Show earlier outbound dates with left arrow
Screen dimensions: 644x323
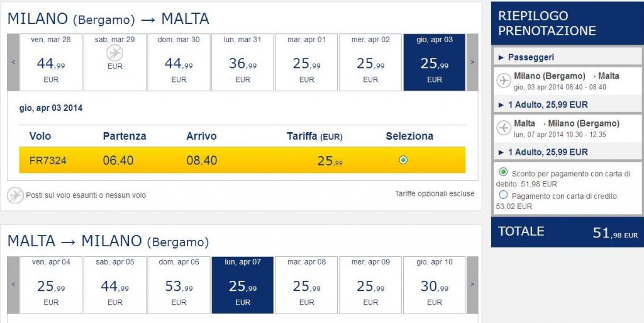(13, 62)
